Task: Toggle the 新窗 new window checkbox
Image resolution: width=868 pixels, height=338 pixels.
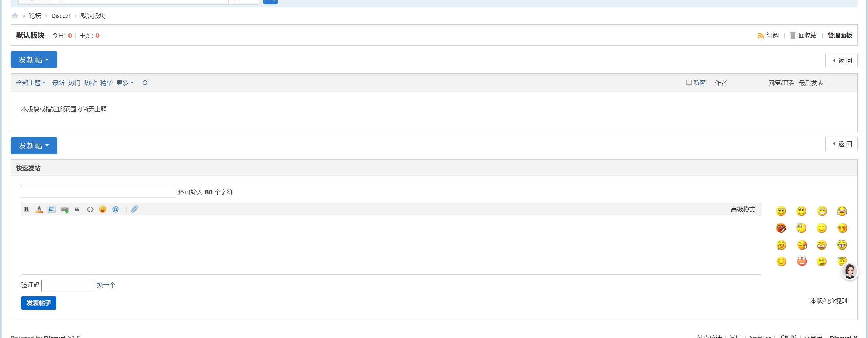Action: point(689,82)
